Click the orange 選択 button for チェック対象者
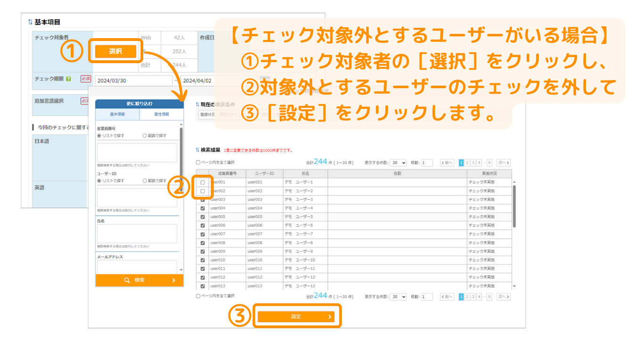This screenshot has height=341, width=644. (x=116, y=51)
